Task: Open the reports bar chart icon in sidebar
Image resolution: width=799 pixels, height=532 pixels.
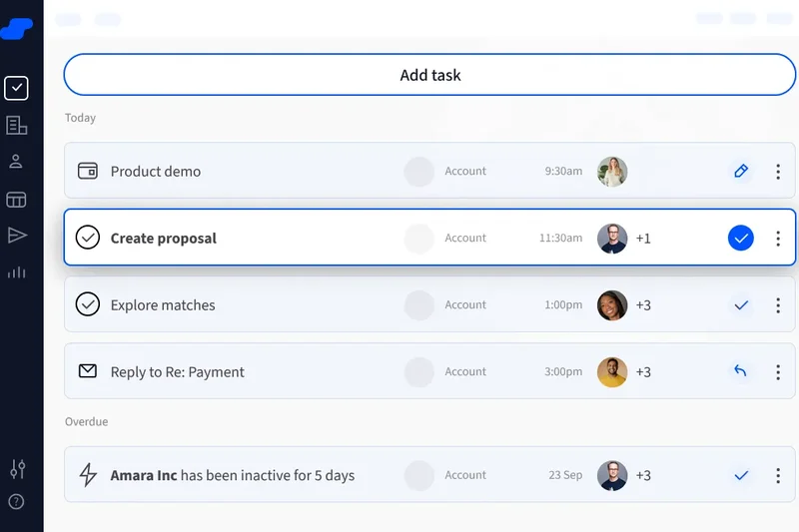Action: tap(16, 271)
